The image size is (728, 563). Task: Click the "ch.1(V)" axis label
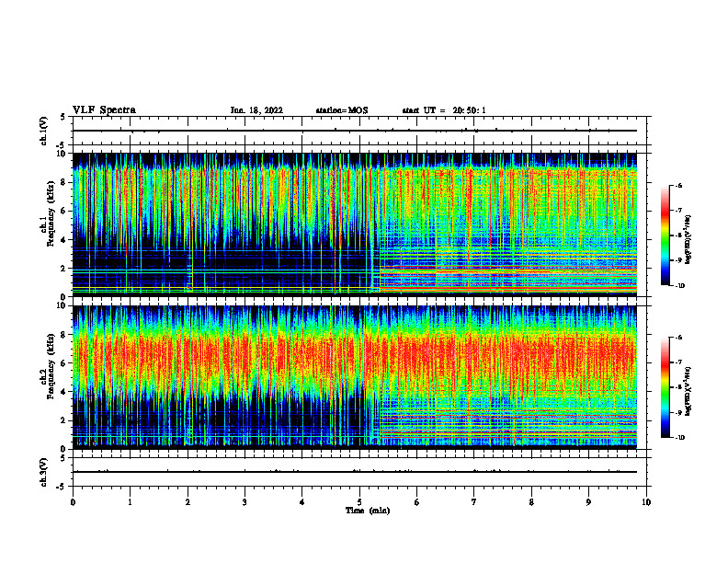(43, 131)
